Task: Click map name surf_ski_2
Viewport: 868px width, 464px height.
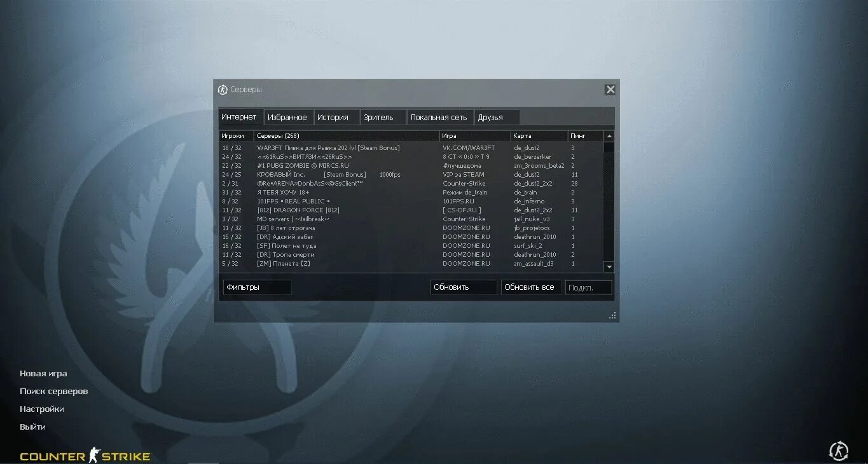Action: tap(528, 246)
